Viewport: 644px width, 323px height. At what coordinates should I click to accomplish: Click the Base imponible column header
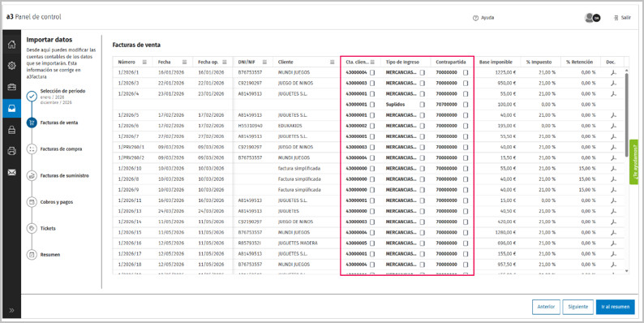tap(496, 62)
